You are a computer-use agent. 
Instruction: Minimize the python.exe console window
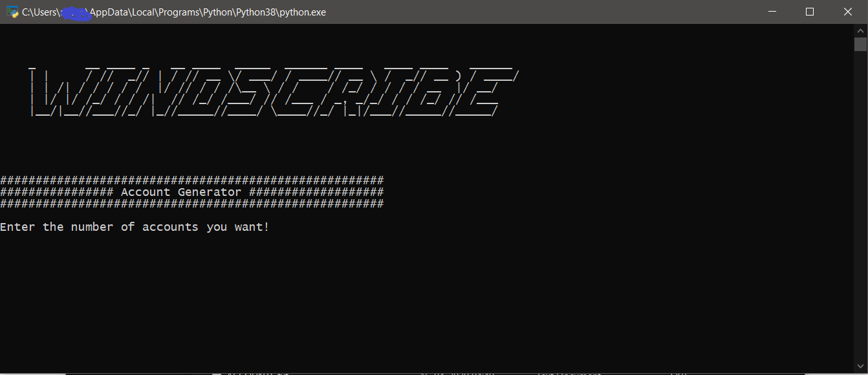pos(772,12)
